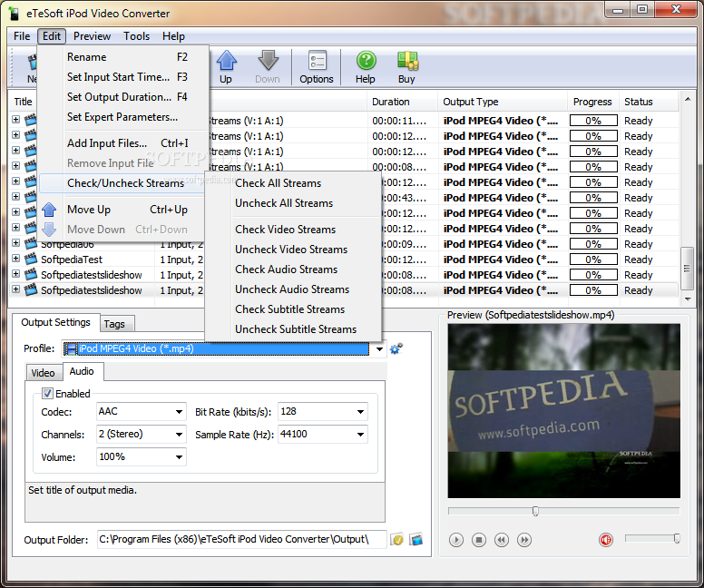The height and width of the screenshot is (588, 704).
Task: Click the Up arrow toolbar icon
Action: [x=226, y=61]
